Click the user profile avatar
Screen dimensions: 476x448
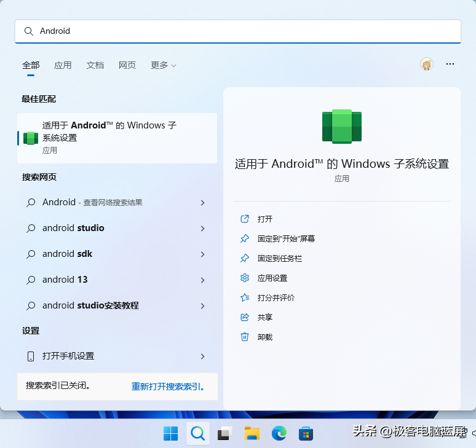(x=427, y=64)
